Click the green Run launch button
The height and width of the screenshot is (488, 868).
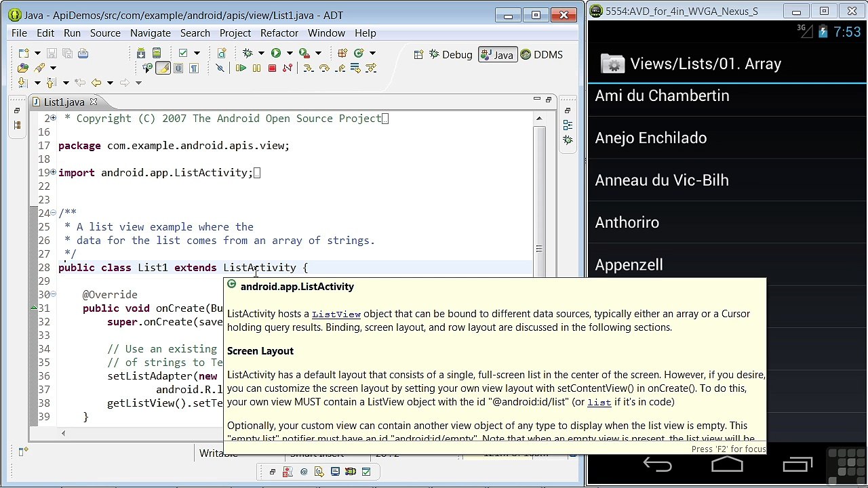(276, 54)
